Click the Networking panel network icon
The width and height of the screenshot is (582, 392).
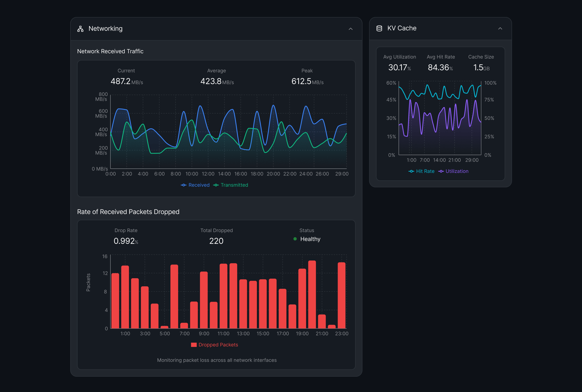pos(79,28)
